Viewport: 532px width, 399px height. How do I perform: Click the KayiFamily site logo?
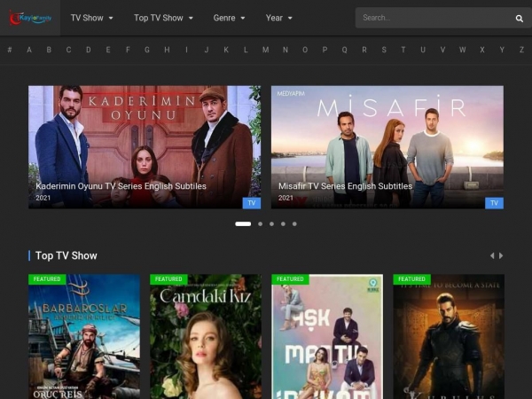pyautogui.click(x=30, y=18)
